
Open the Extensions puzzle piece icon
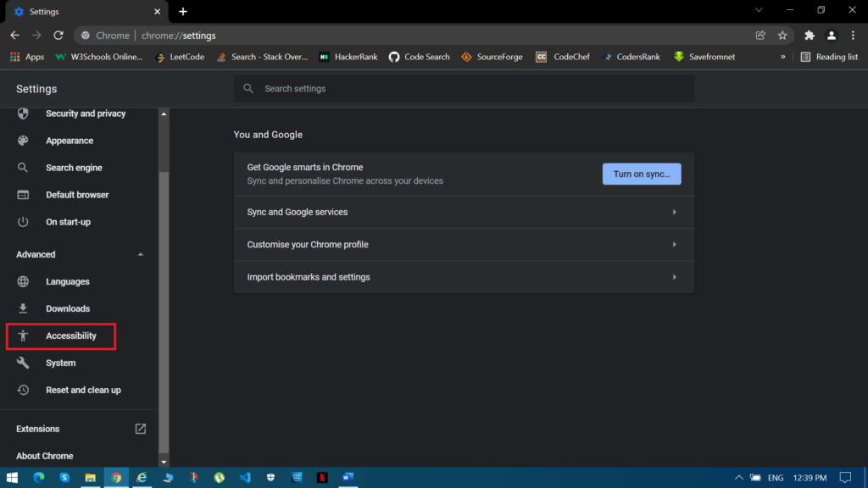(x=810, y=36)
